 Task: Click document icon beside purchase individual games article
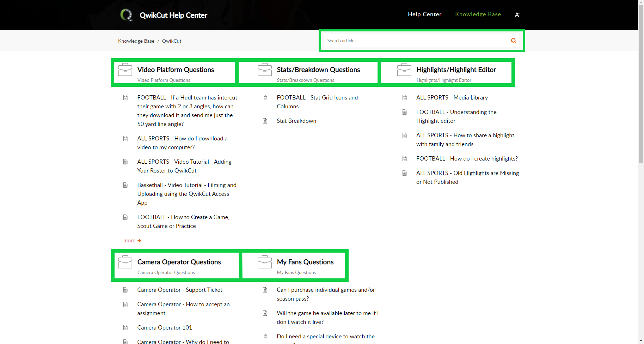[265, 290]
